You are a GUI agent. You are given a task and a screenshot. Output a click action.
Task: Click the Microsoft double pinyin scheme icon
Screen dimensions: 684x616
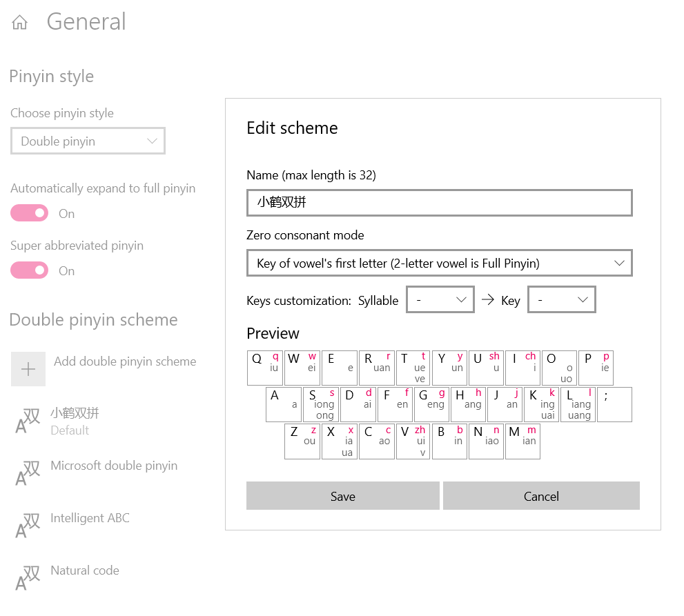(28, 473)
